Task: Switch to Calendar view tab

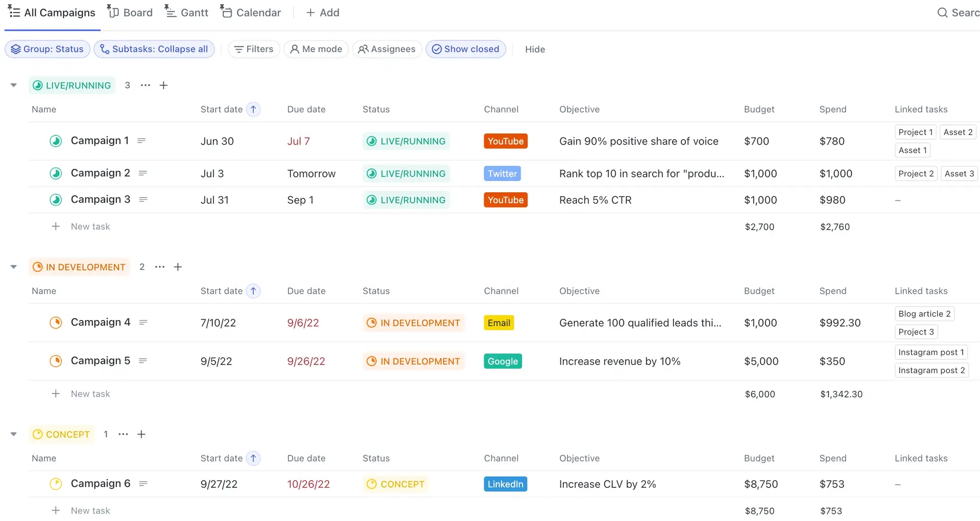Action: (x=251, y=12)
